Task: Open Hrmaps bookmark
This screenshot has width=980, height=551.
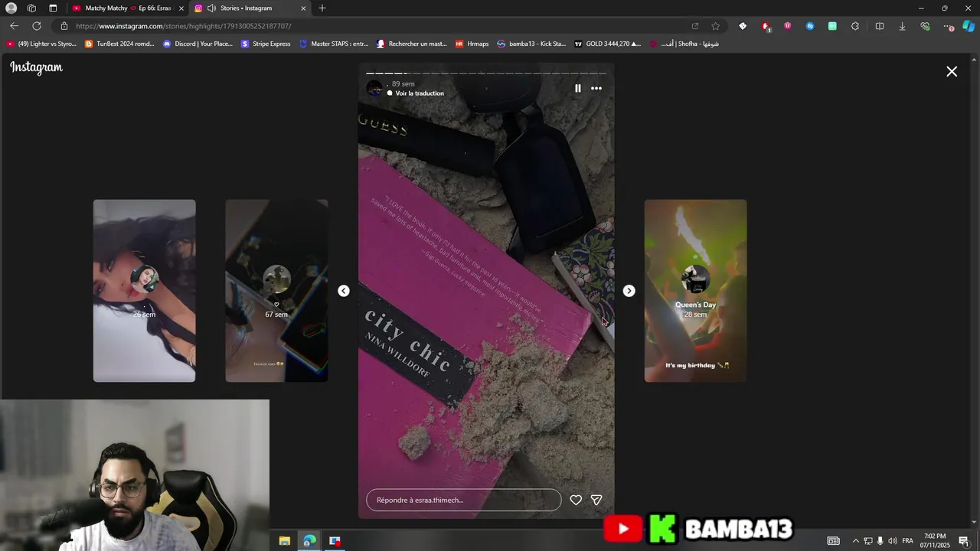Action: pyautogui.click(x=472, y=44)
